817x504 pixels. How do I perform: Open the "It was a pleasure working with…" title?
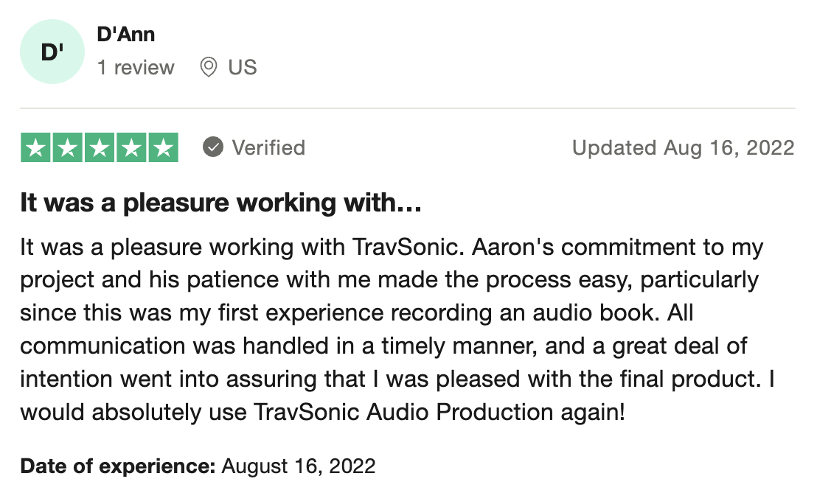[220, 203]
